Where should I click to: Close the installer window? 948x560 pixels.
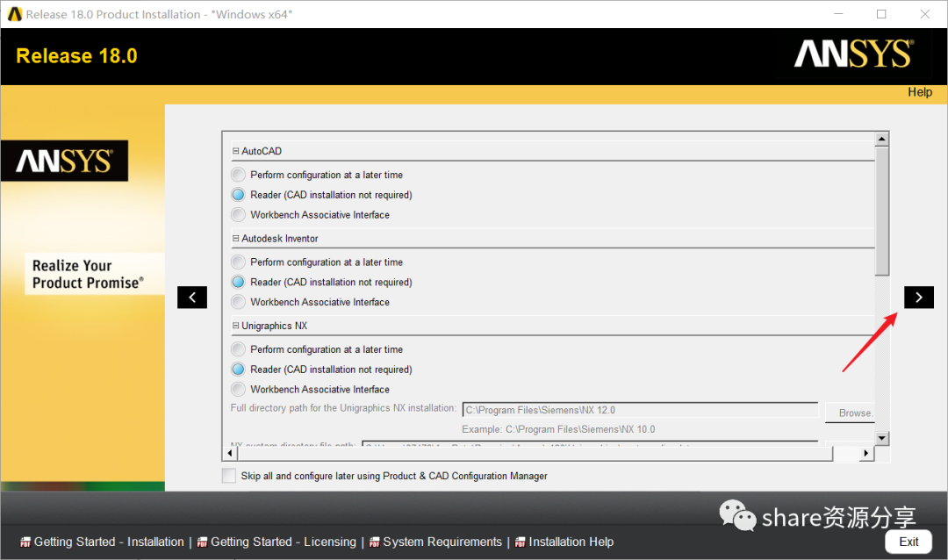925,14
